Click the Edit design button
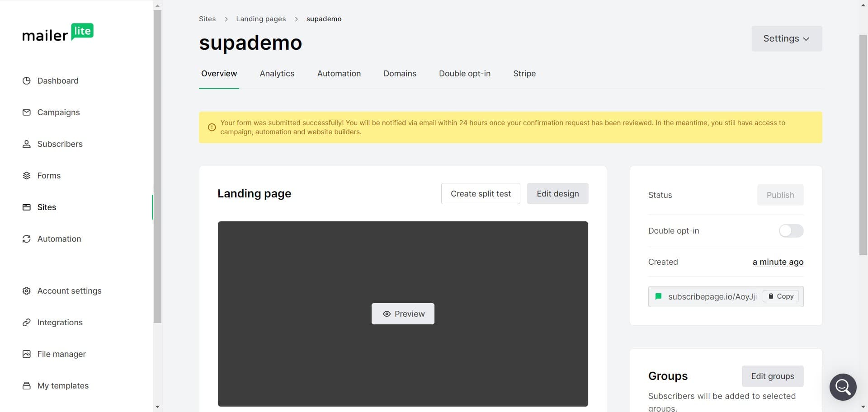This screenshot has height=412, width=868. tap(557, 194)
